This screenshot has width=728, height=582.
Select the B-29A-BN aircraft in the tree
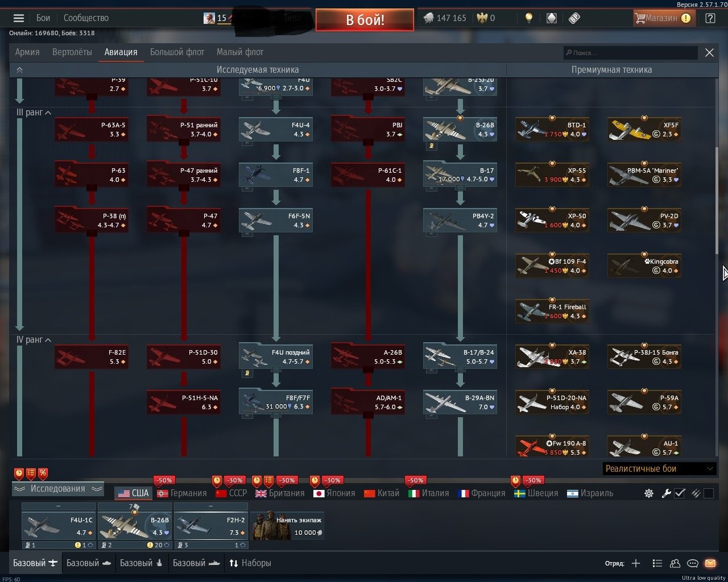pyautogui.click(x=460, y=402)
